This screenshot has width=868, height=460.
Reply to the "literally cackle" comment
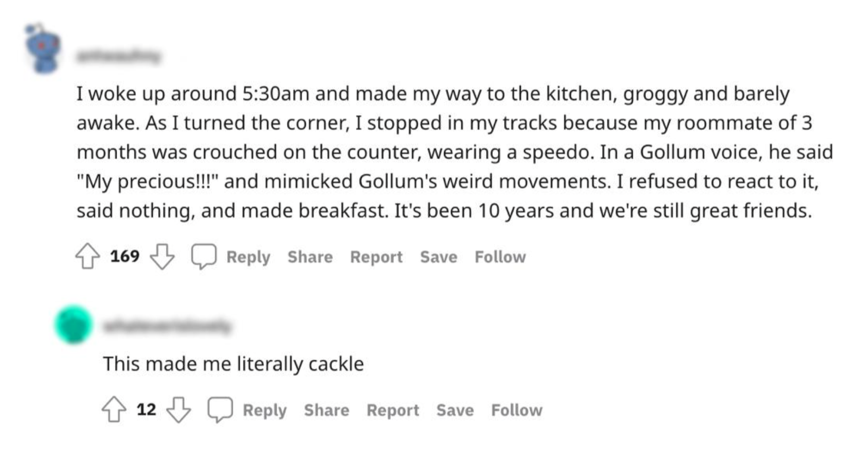(265, 410)
